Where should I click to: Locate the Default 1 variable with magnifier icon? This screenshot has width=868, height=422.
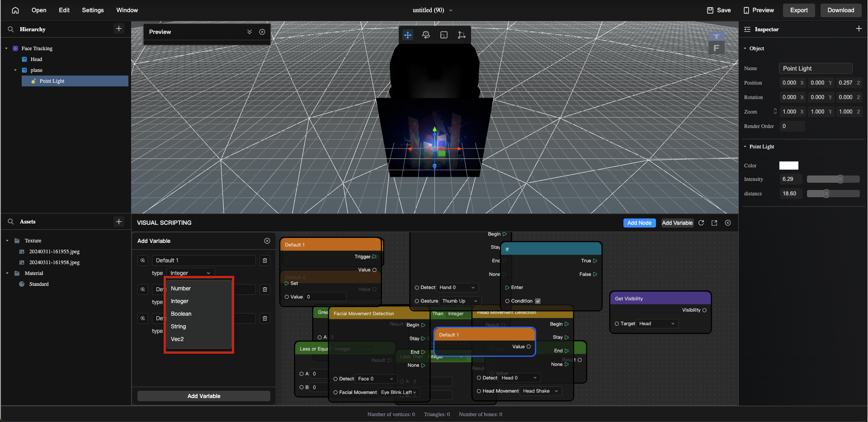[143, 261]
